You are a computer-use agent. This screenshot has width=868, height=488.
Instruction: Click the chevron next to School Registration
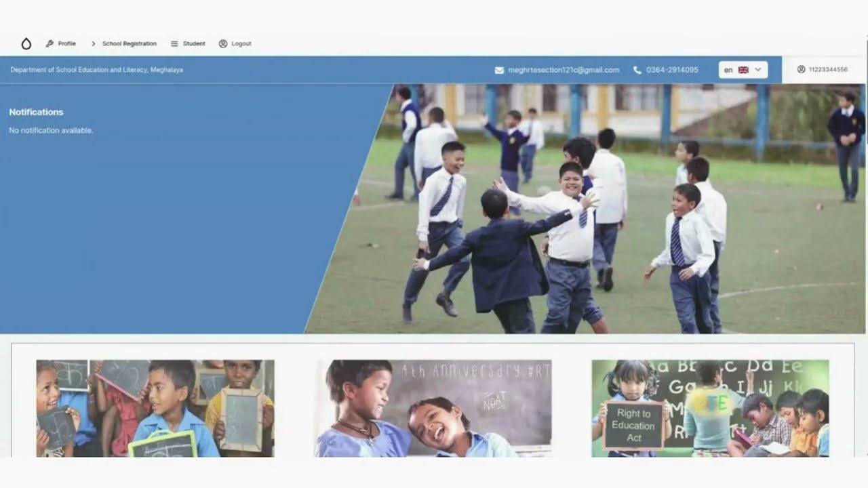coord(94,43)
